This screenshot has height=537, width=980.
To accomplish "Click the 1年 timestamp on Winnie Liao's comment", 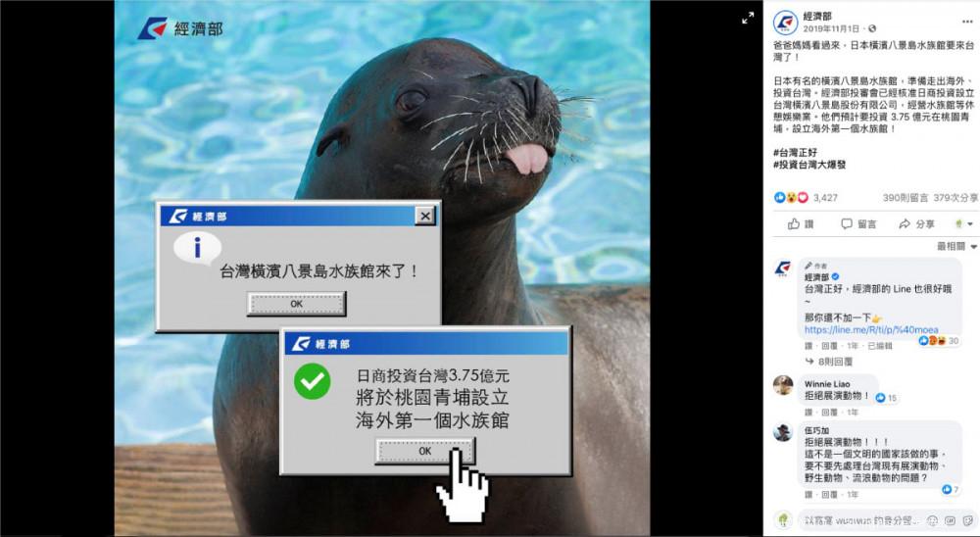I will pos(853,413).
